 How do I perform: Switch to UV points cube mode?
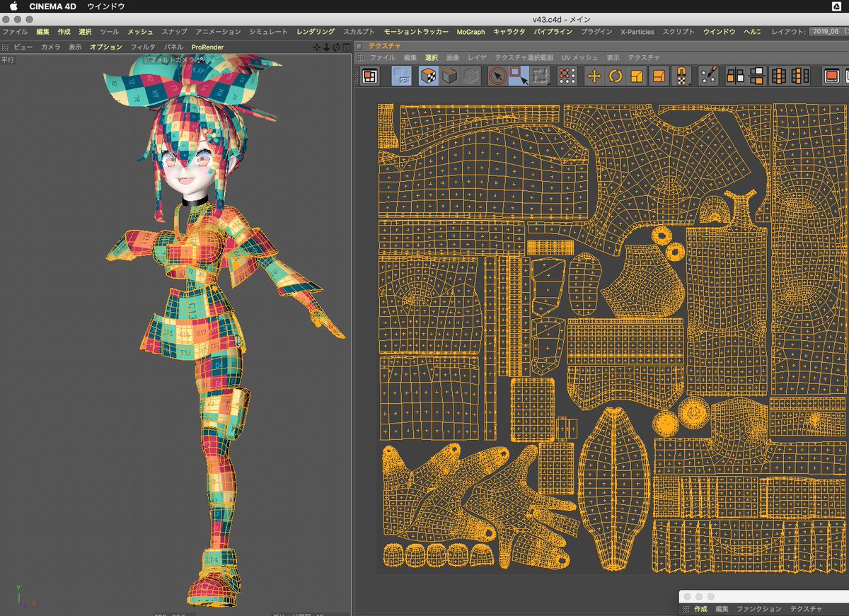click(449, 76)
